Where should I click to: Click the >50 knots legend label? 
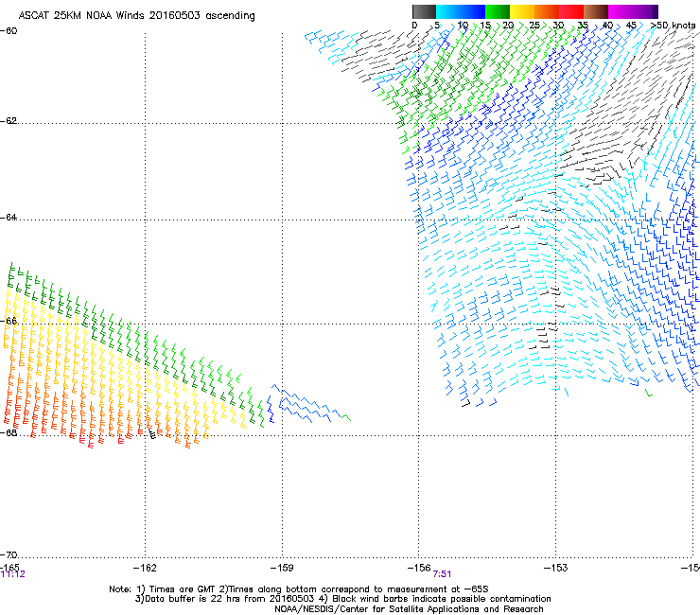pos(674,26)
